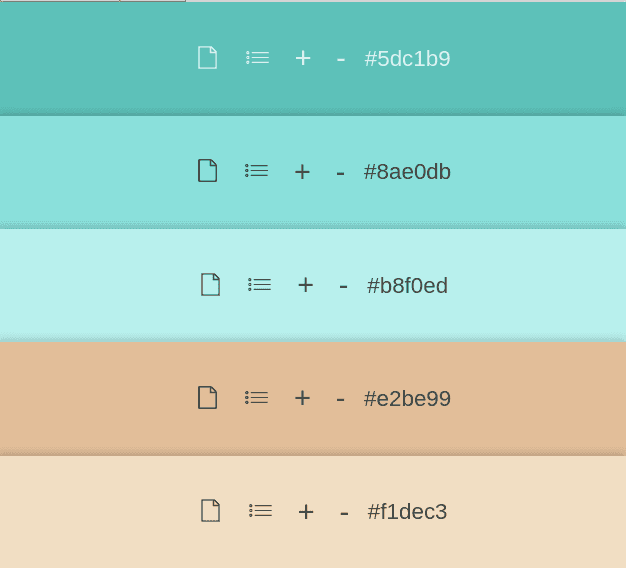Viewport: 626px width, 568px height.
Task: Click the minus sign in the #5dc1b9 row
Action: [x=341, y=59]
